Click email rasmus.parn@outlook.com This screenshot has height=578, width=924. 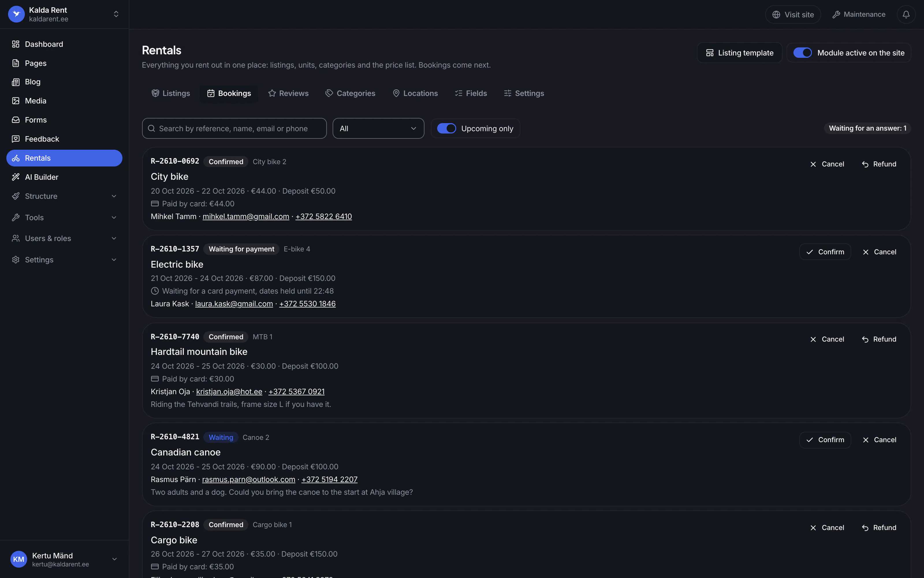[x=249, y=479]
